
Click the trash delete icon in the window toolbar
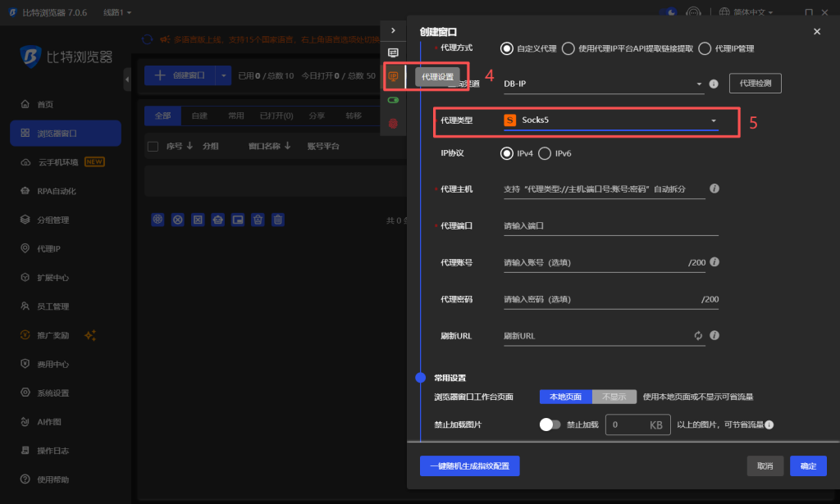pos(277,220)
